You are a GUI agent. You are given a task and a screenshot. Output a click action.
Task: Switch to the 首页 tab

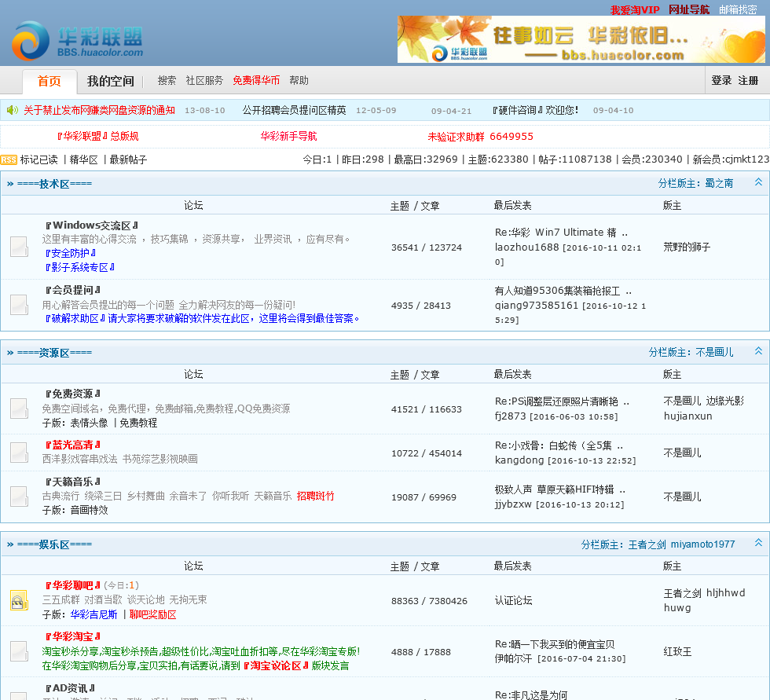[x=49, y=81]
